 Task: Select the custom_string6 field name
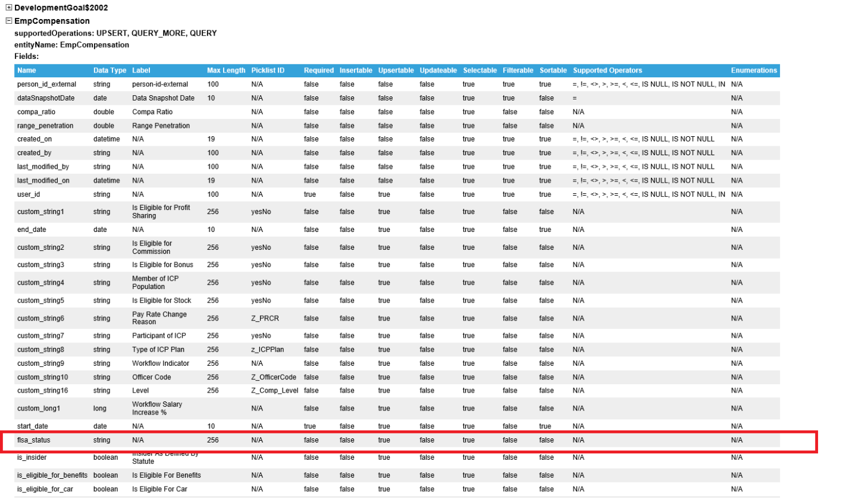[40, 318]
